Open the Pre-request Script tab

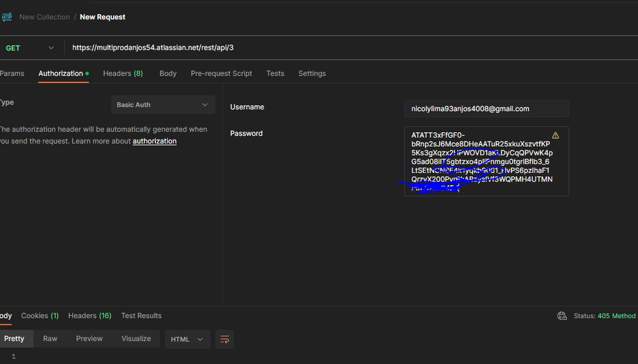[221, 73]
